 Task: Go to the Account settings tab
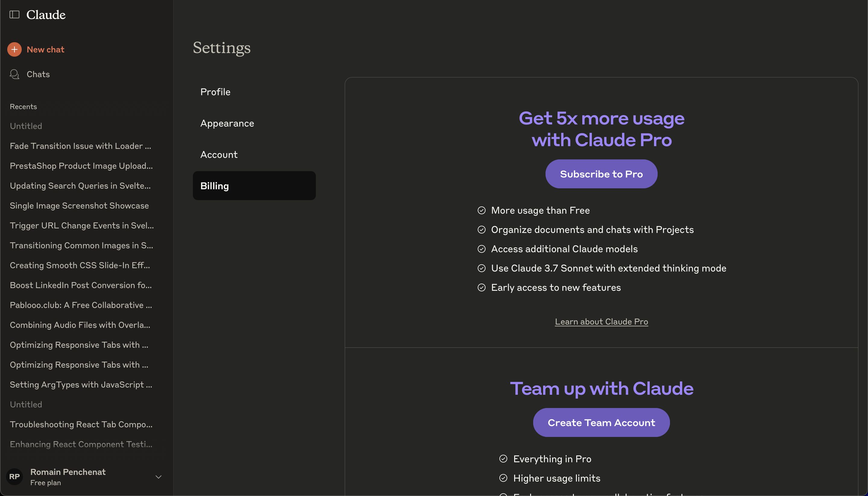(x=219, y=155)
